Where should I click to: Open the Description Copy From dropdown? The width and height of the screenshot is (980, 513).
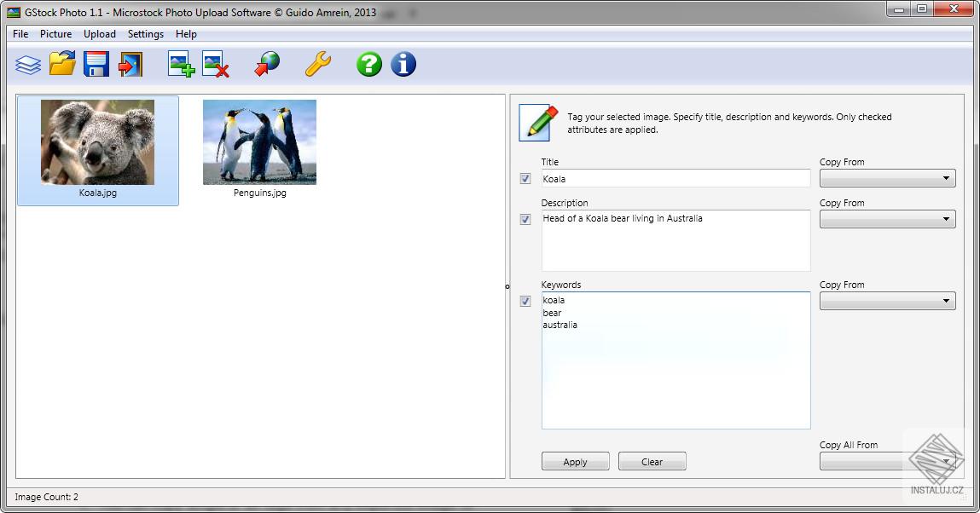(888, 219)
